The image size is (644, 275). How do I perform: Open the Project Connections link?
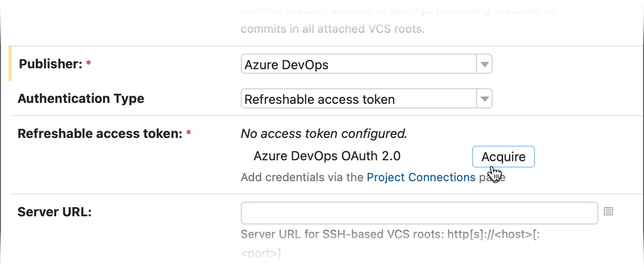tap(421, 177)
